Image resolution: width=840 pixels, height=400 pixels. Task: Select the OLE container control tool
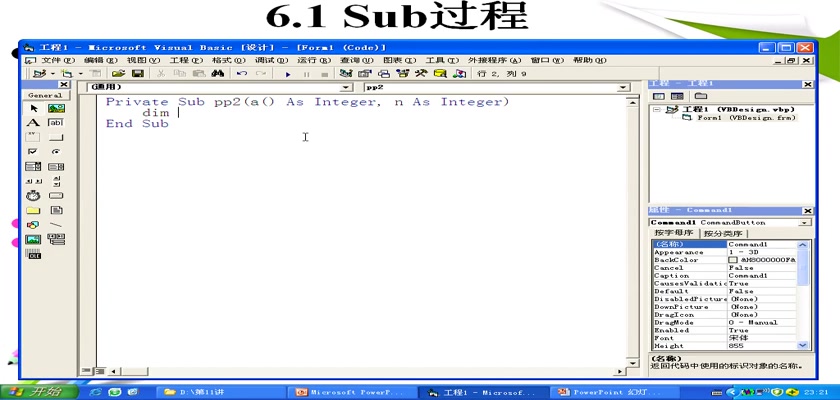click(34, 254)
